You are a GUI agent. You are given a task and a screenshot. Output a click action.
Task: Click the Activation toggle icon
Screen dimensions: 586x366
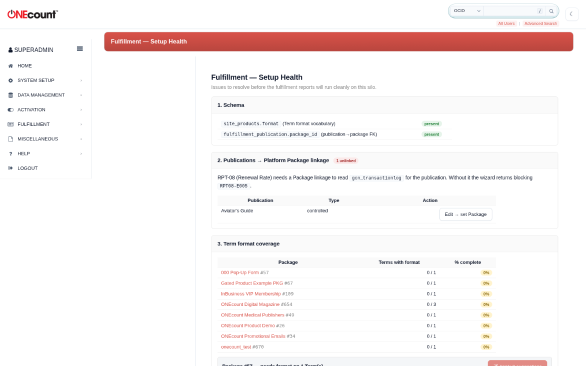[x=10, y=110]
